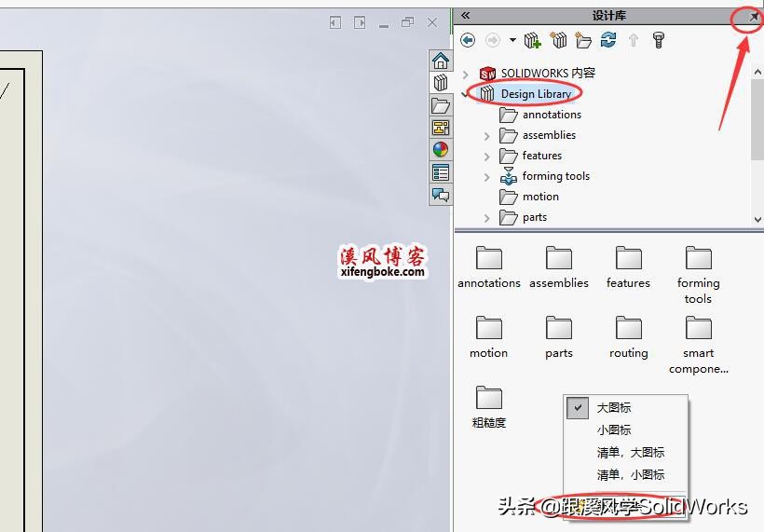The height and width of the screenshot is (532, 764).
Task: Switch to the Design Library books tab
Action: coord(441,83)
